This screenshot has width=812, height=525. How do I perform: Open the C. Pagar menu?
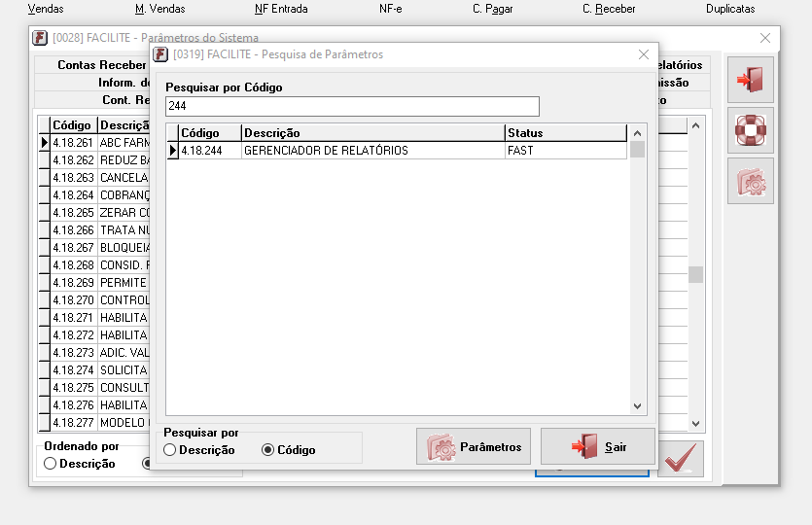pyautogui.click(x=492, y=9)
